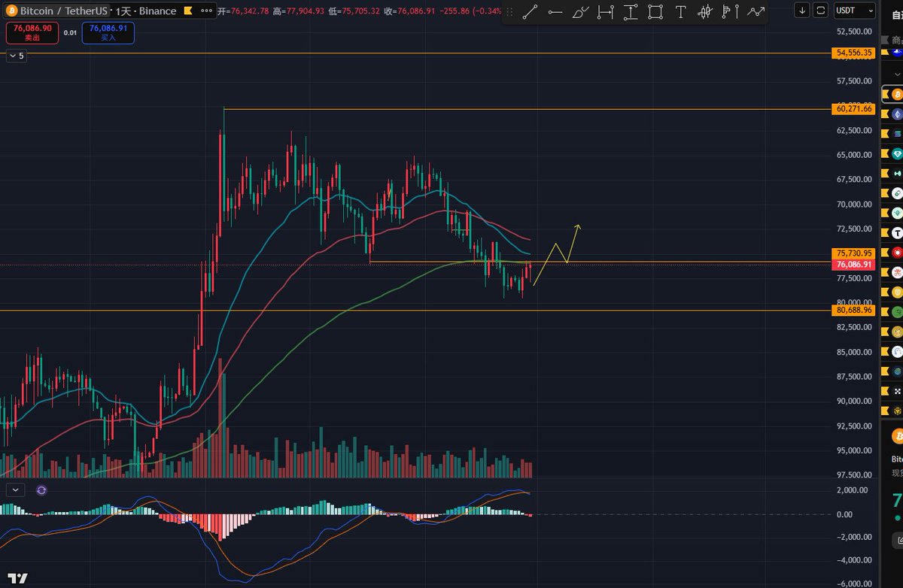Screen dimensions: 903x588
Task: Select the rectangle shape tool
Action: [x=655, y=11]
